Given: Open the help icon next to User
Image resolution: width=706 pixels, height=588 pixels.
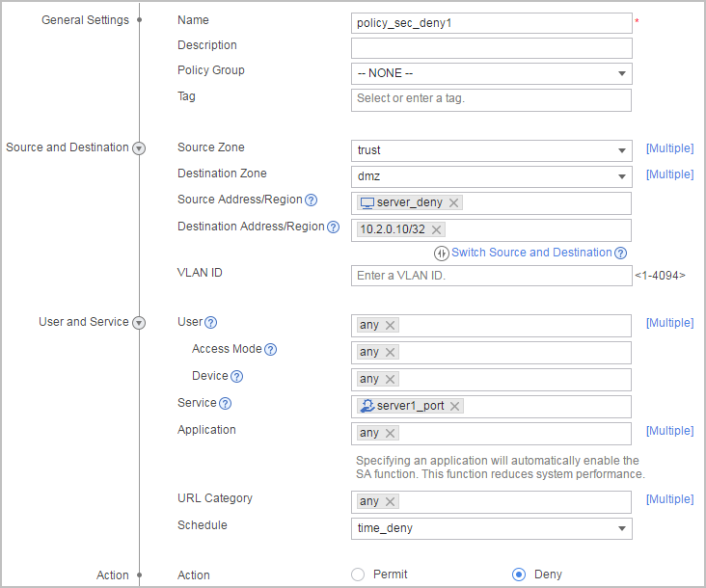Looking at the screenshot, I should pos(210,323).
